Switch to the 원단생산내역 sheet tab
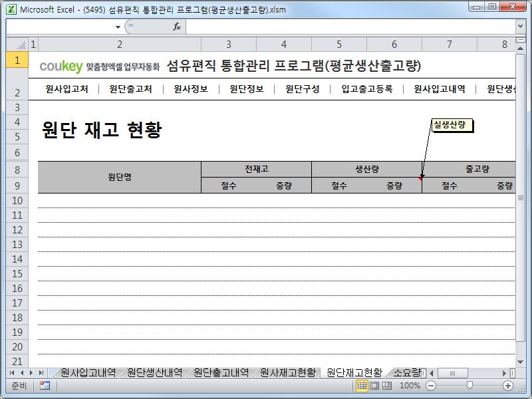Viewport: 532px width, 399px height. point(154,372)
